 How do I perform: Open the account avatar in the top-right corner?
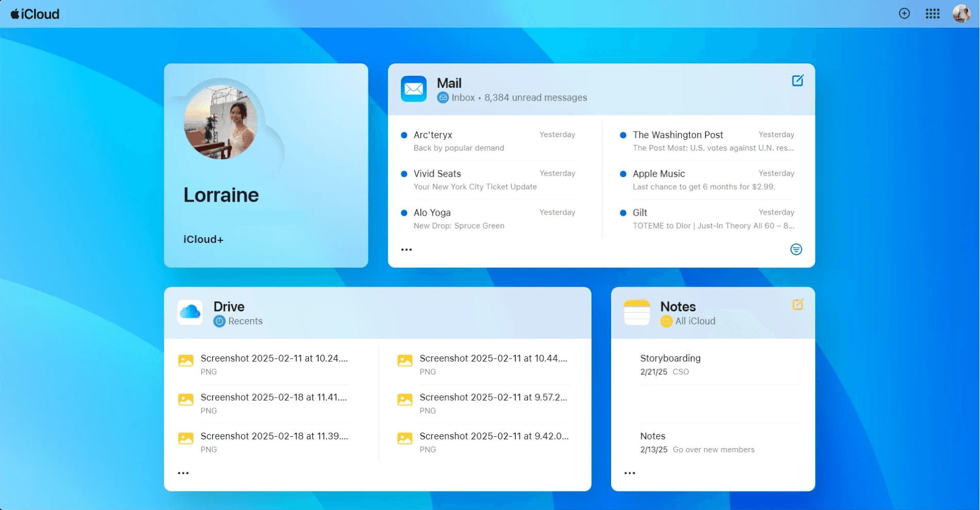coord(961,13)
